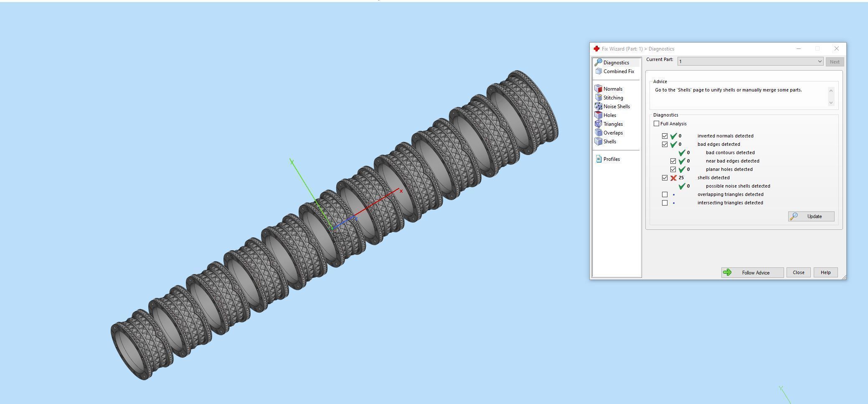Click the Advice box scroll-up arrow
The height and width of the screenshot is (404, 868).
(x=831, y=91)
